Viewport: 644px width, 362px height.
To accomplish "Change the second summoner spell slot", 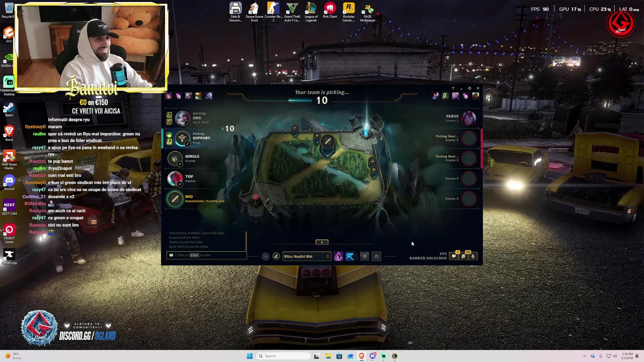I will click(x=350, y=256).
